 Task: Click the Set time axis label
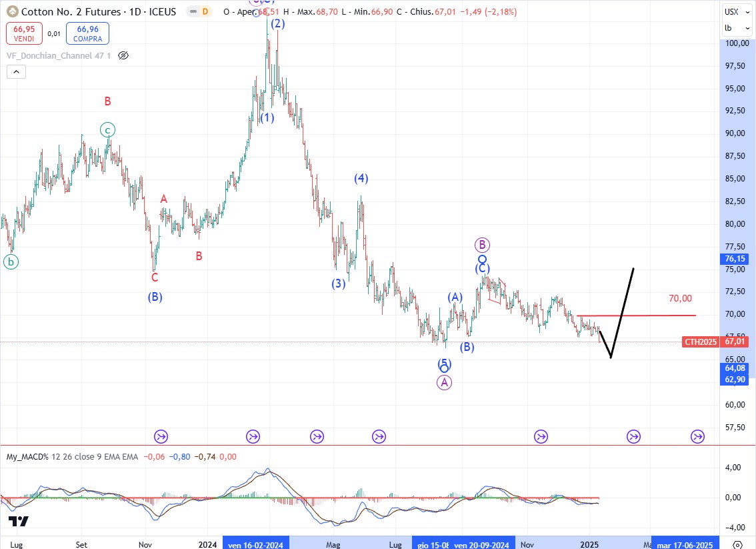[x=81, y=544]
